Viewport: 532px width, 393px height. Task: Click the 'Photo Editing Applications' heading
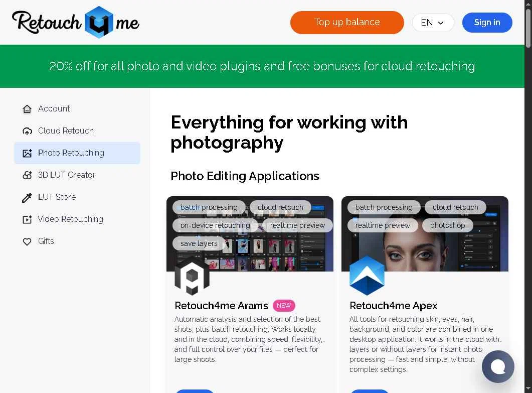[x=245, y=176]
